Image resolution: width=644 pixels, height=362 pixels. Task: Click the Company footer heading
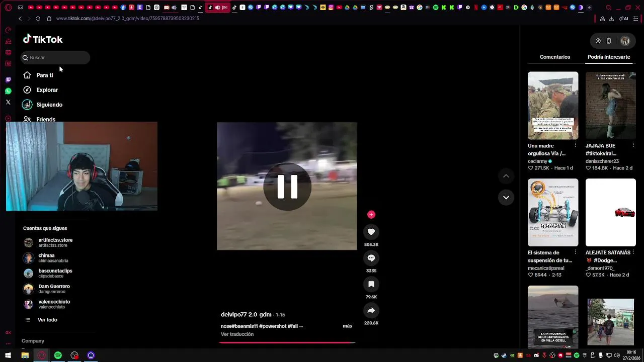pyautogui.click(x=33, y=341)
